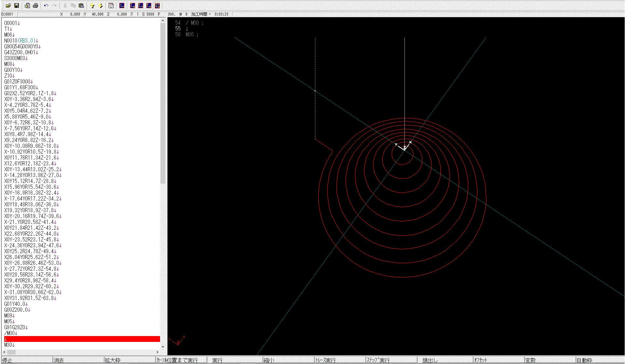Click the yellow down arrow toolbar icon
Screen dimensions: 625x364
(x=101, y=6)
